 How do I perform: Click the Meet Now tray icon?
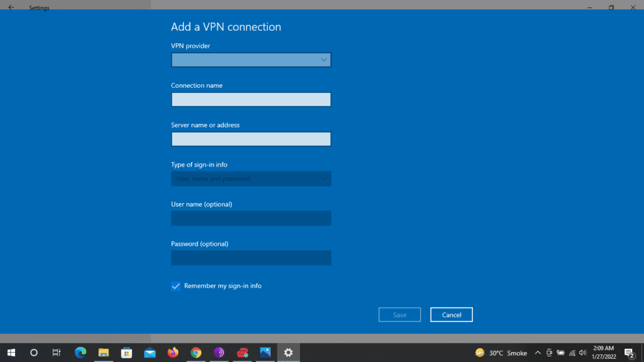[549, 353]
